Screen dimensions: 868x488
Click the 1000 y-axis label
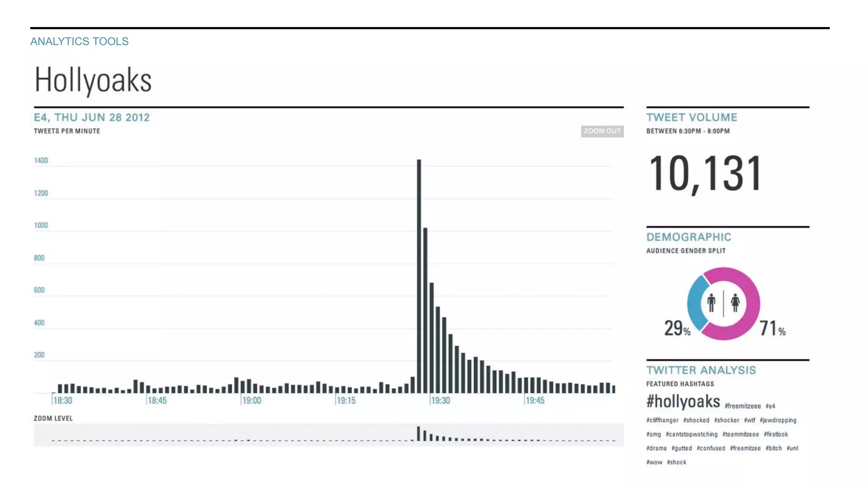coord(41,225)
